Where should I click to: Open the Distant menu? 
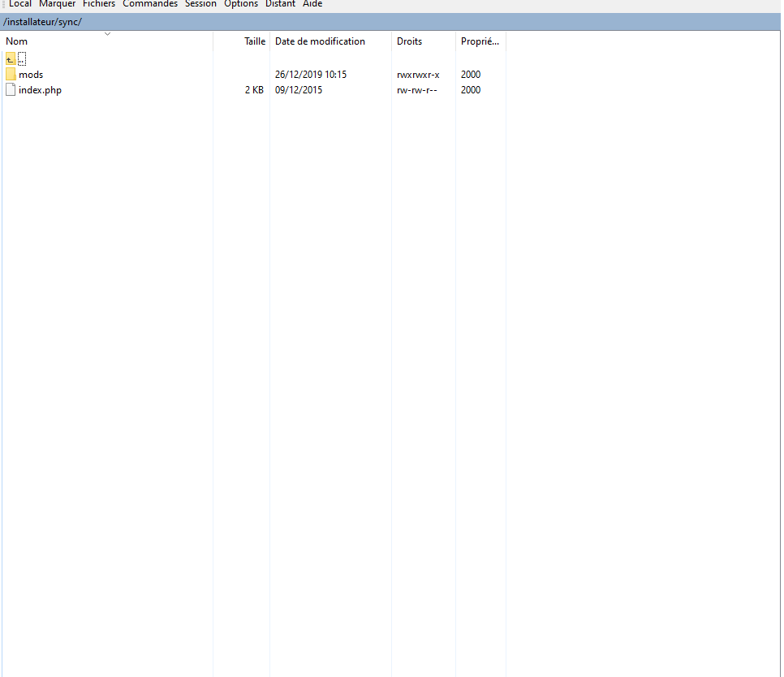point(280,4)
